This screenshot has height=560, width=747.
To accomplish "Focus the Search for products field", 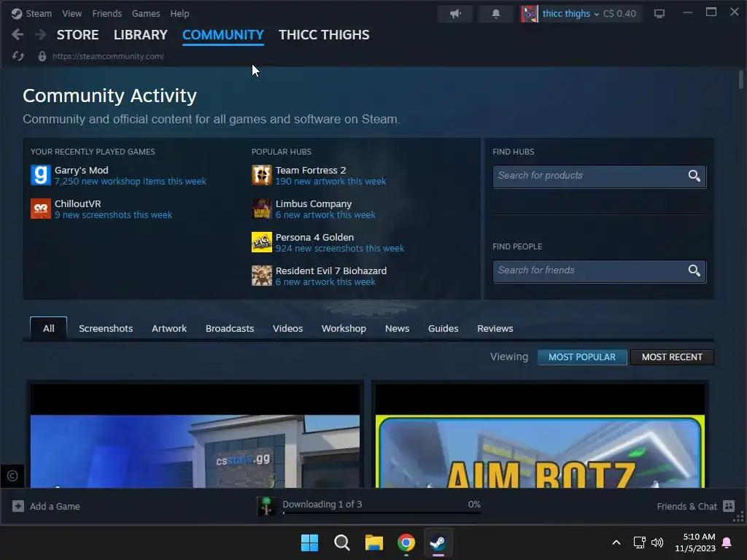I will [x=600, y=176].
